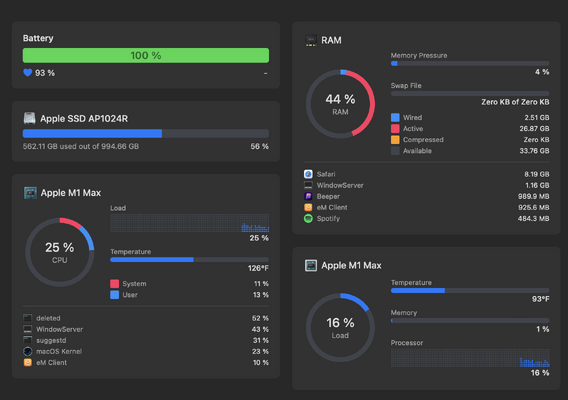568x400 pixels.
Task: Click the System 11 % value
Action: click(261, 283)
